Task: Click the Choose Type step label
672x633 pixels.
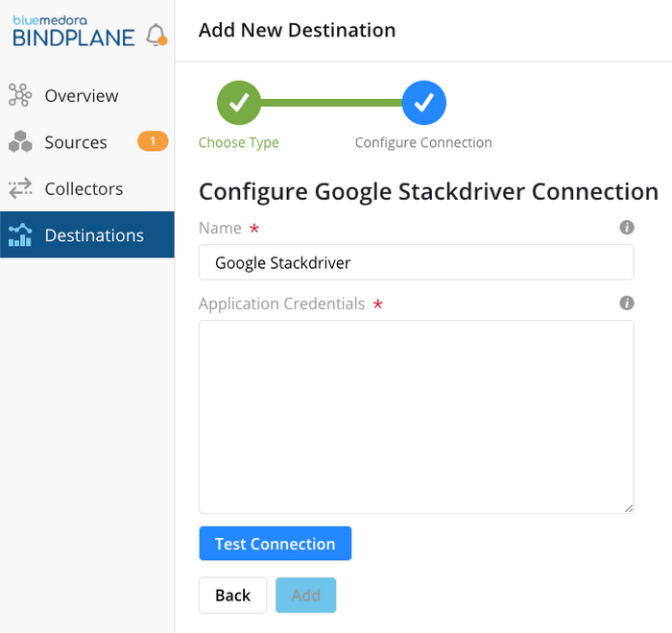Action: coord(239,142)
